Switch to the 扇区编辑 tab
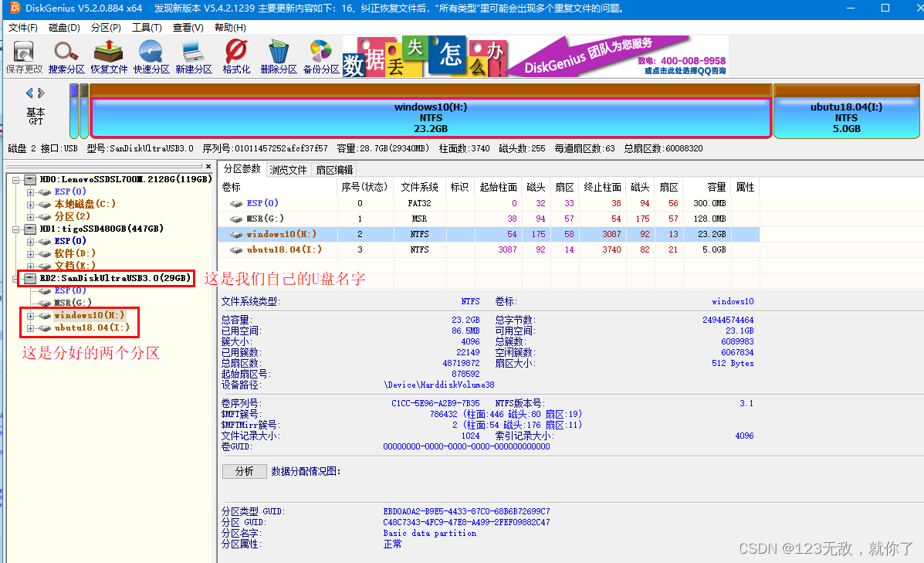This screenshot has width=924, height=563. coord(334,170)
